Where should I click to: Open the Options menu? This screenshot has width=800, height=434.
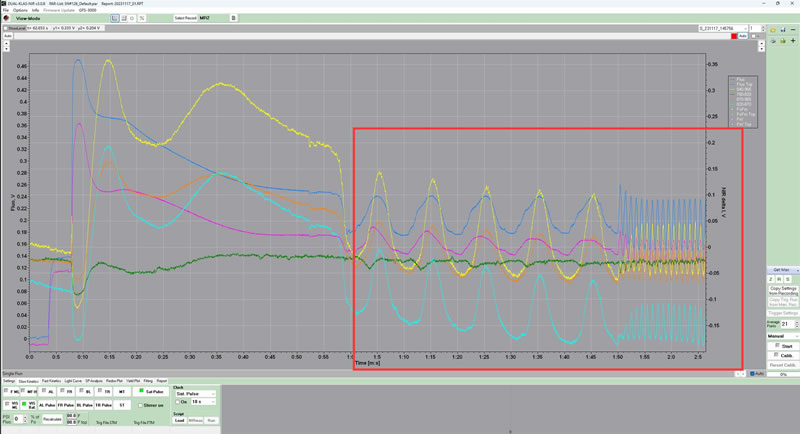(x=20, y=10)
